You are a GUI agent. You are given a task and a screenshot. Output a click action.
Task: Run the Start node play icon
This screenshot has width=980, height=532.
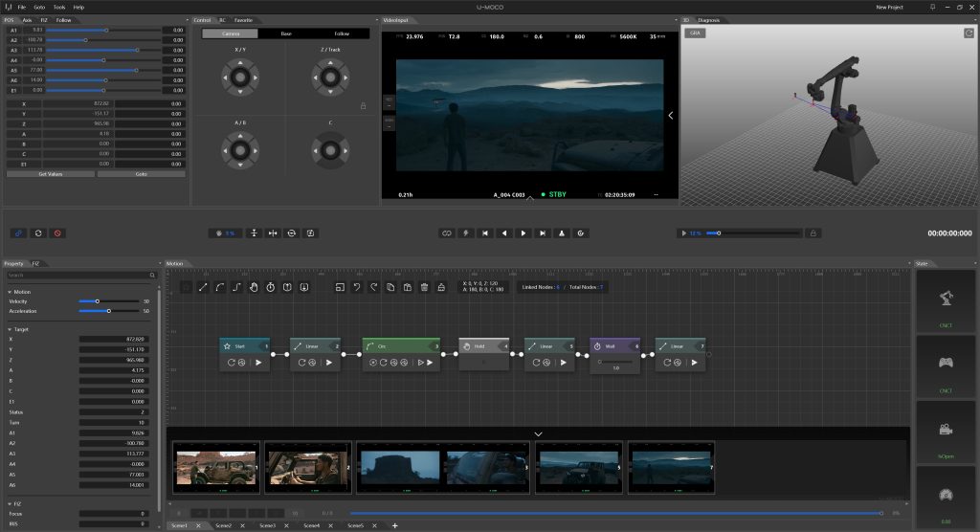point(258,363)
